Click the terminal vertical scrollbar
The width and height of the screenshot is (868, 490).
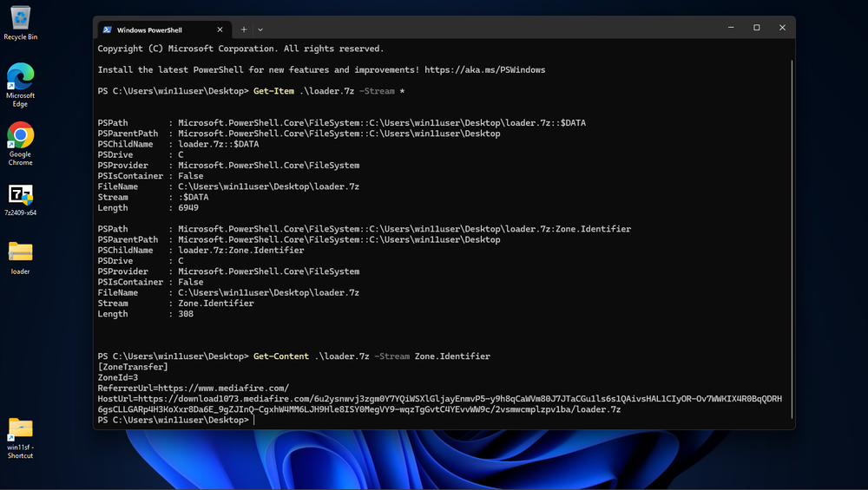click(x=791, y=234)
